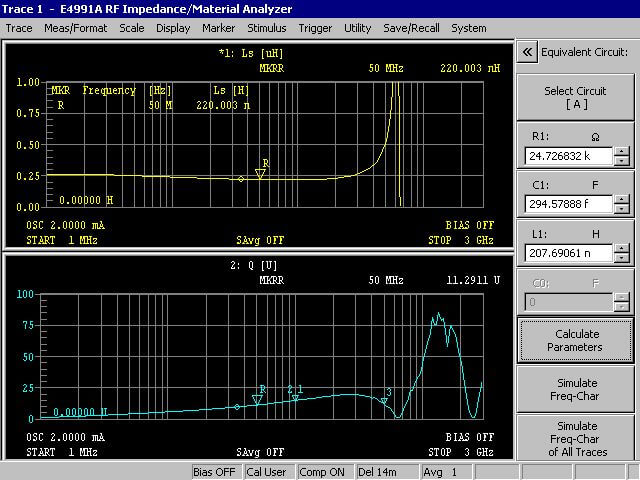Increase L1 value with up arrow

pyautogui.click(x=622, y=249)
